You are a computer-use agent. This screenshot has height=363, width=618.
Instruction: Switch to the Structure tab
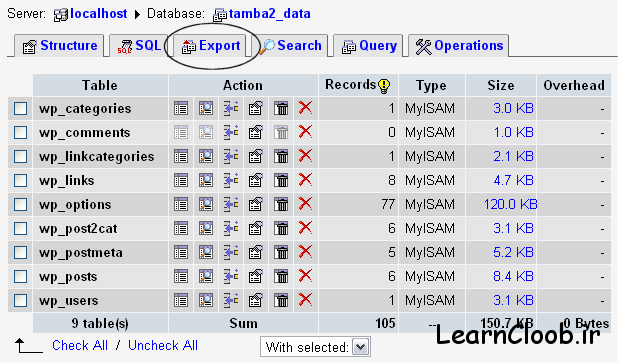pos(60,46)
